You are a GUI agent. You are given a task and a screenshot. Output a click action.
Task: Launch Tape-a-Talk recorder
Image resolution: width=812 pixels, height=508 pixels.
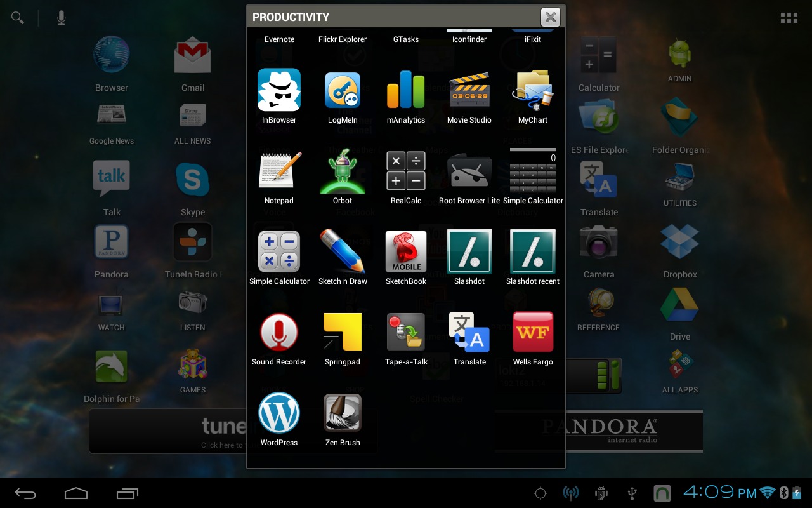[x=406, y=338]
